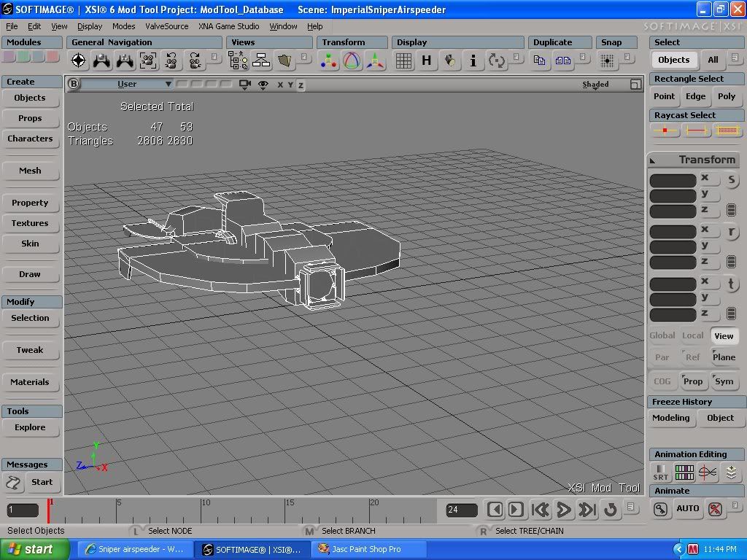The width and height of the screenshot is (747, 560).
Task: Click the keyframe key icon in Animate
Action: [660, 509]
